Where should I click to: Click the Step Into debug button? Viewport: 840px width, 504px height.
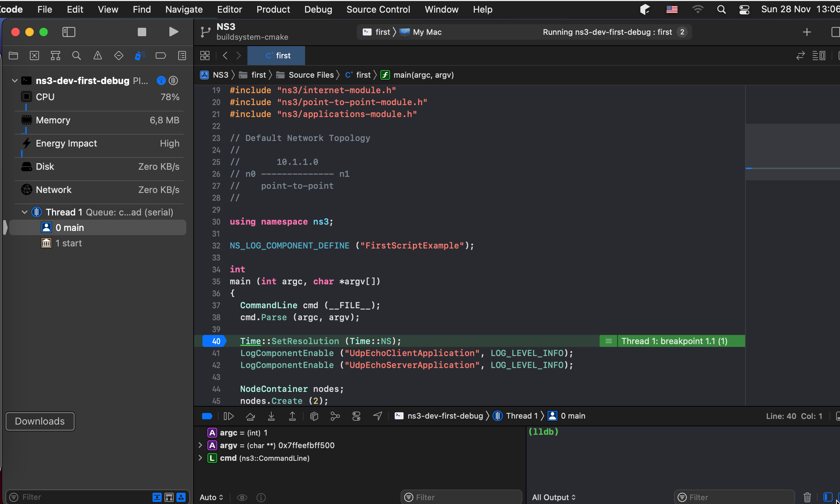(271, 416)
